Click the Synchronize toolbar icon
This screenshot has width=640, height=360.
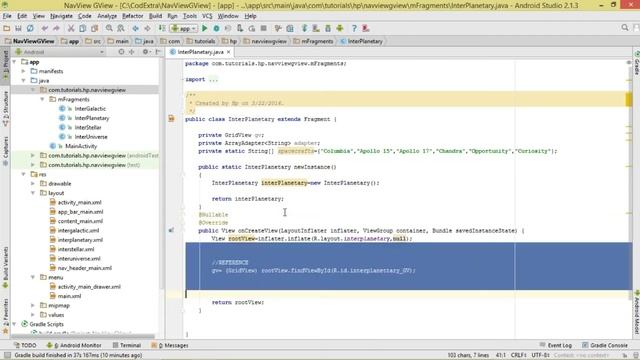pos(30,28)
